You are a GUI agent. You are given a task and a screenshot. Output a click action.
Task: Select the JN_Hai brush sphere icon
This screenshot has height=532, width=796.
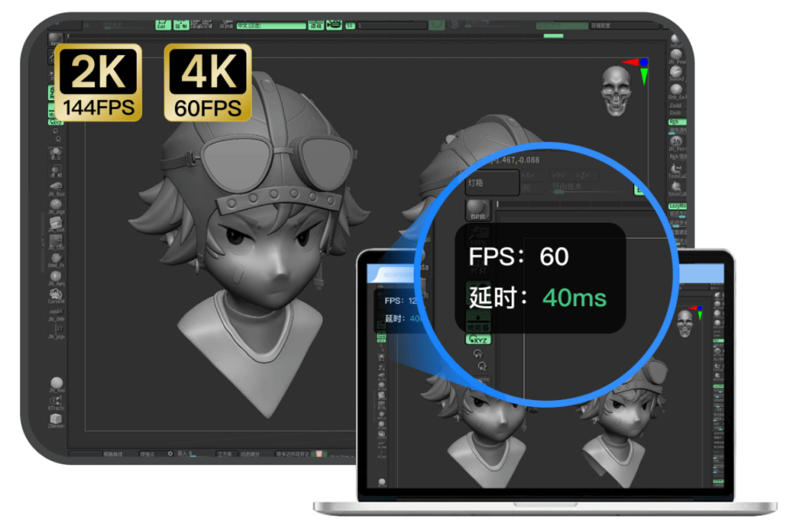(56, 385)
